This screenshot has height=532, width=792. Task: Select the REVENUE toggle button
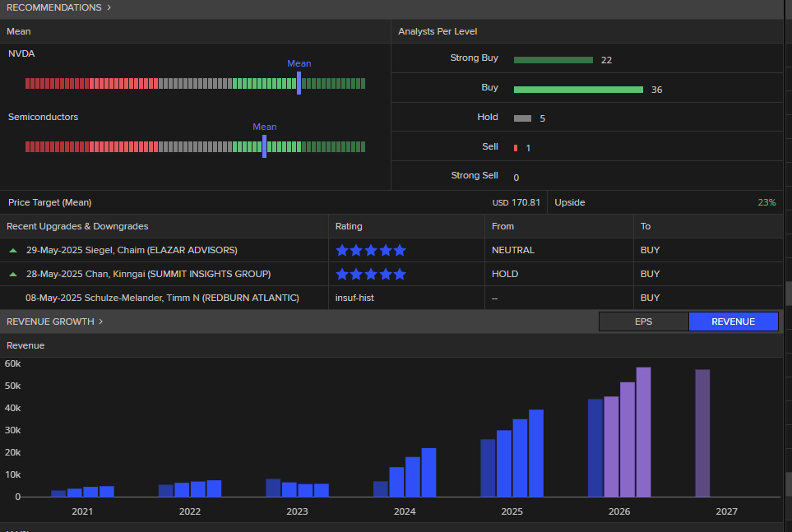733,322
